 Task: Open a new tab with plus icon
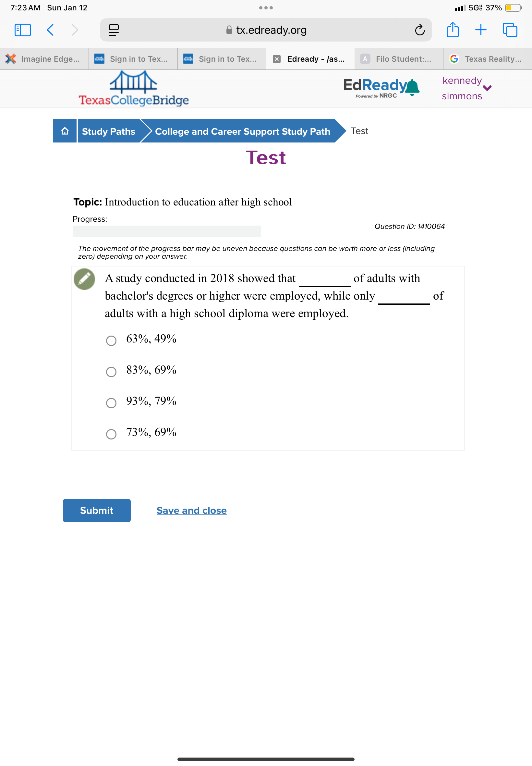click(480, 30)
